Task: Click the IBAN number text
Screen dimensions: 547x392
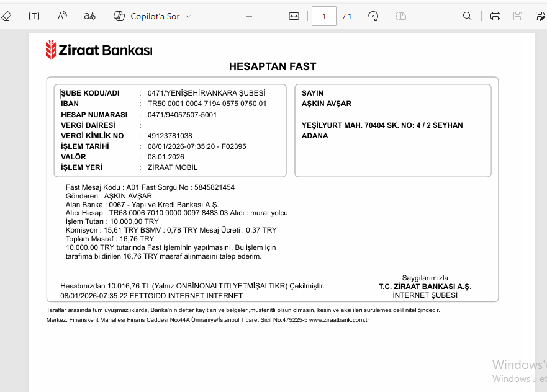Action: 207,104
